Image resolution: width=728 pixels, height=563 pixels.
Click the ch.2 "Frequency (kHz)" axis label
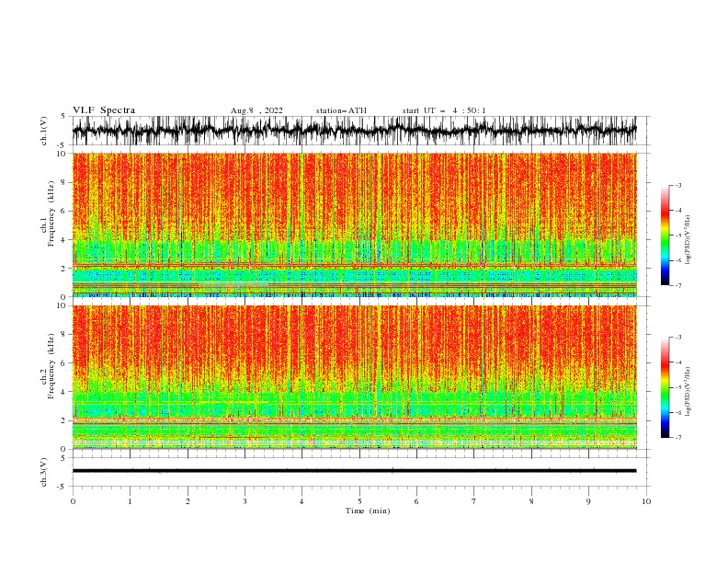(x=51, y=366)
